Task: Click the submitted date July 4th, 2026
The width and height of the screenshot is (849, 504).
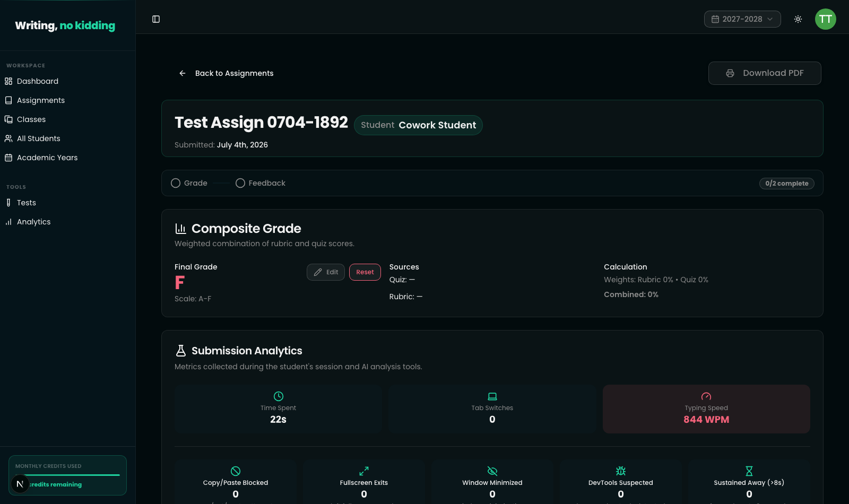Action: pos(242,145)
